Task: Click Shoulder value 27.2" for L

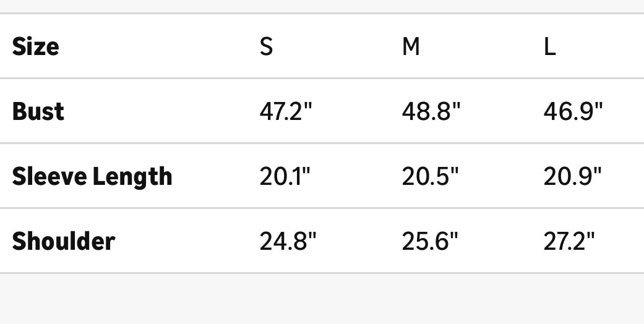Action: pos(569,241)
